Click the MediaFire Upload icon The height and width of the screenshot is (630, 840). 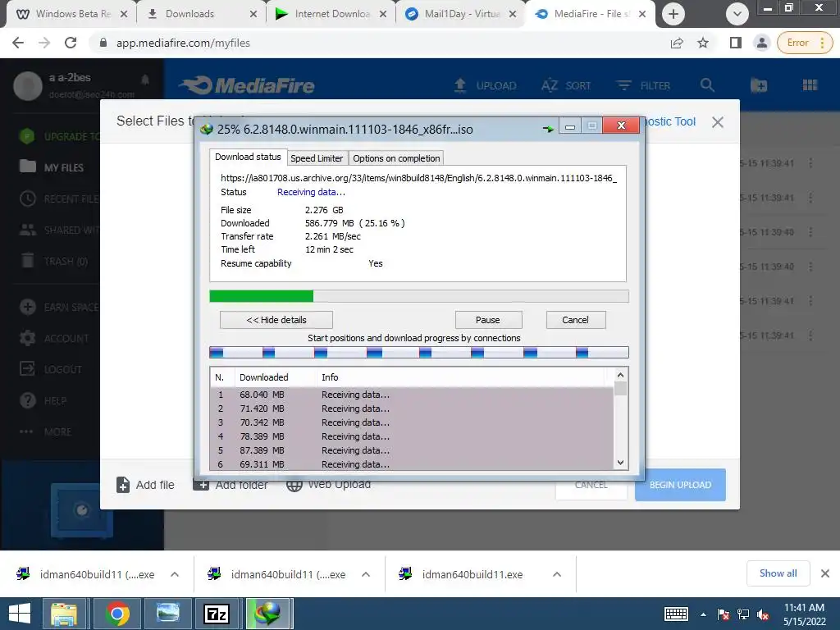pyautogui.click(x=460, y=85)
